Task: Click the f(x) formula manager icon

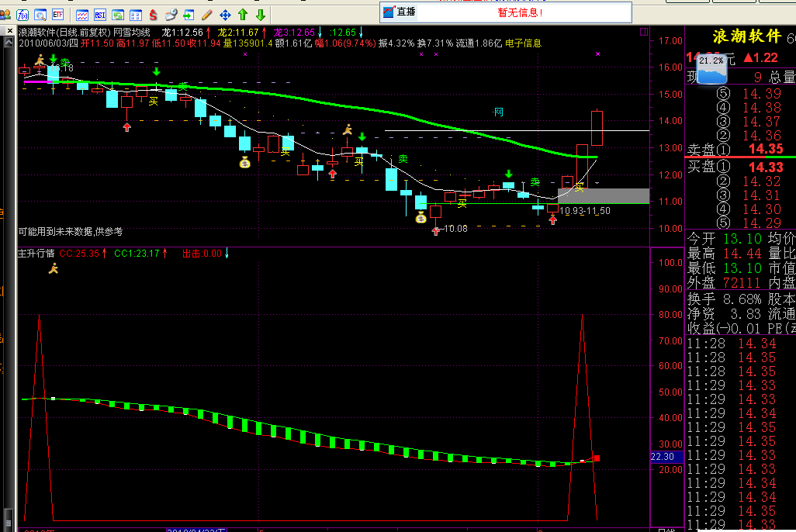Action: [23, 15]
